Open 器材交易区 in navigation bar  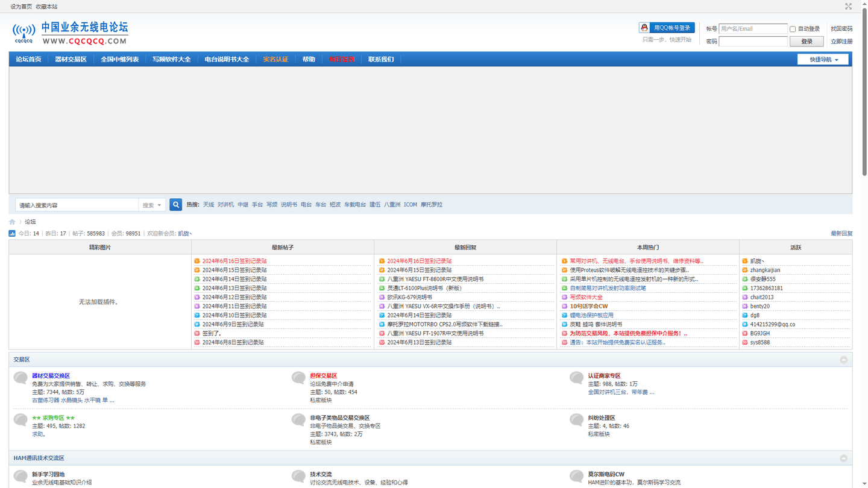pos(71,60)
